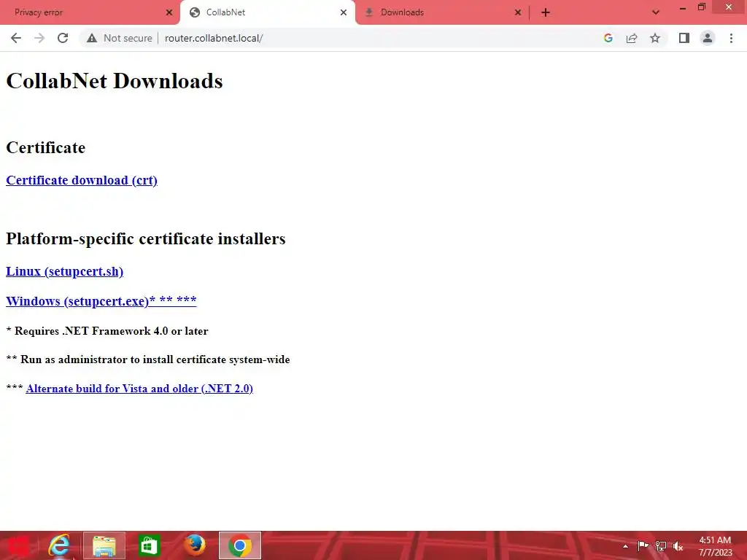Launch Firefox from the taskbar
The width and height of the screenshot is (747, 560).
coord(194,545)
